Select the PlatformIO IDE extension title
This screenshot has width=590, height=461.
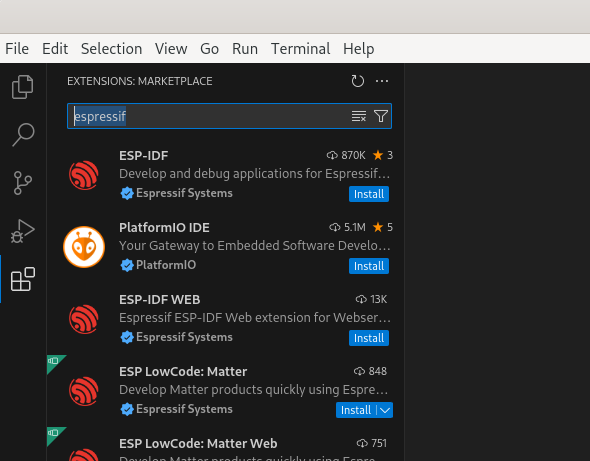click(x=164, y=228)
